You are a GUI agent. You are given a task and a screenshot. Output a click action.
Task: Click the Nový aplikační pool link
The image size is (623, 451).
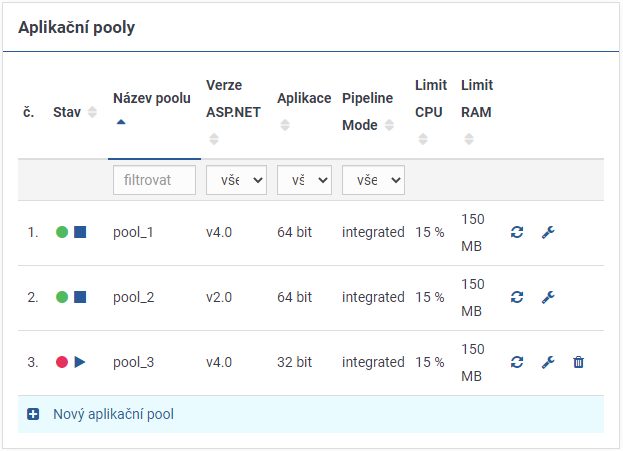(x=113, y=414)
